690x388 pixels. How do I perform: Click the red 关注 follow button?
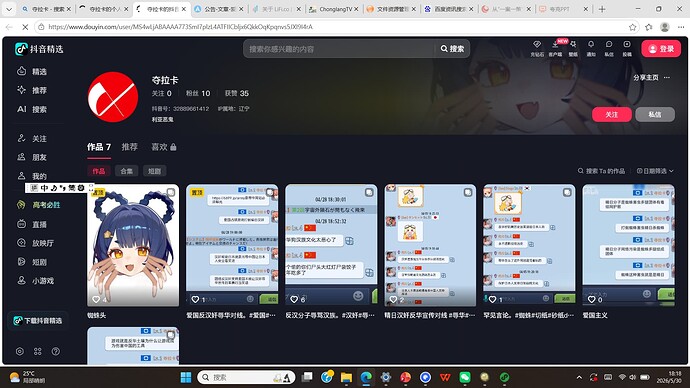612,114
